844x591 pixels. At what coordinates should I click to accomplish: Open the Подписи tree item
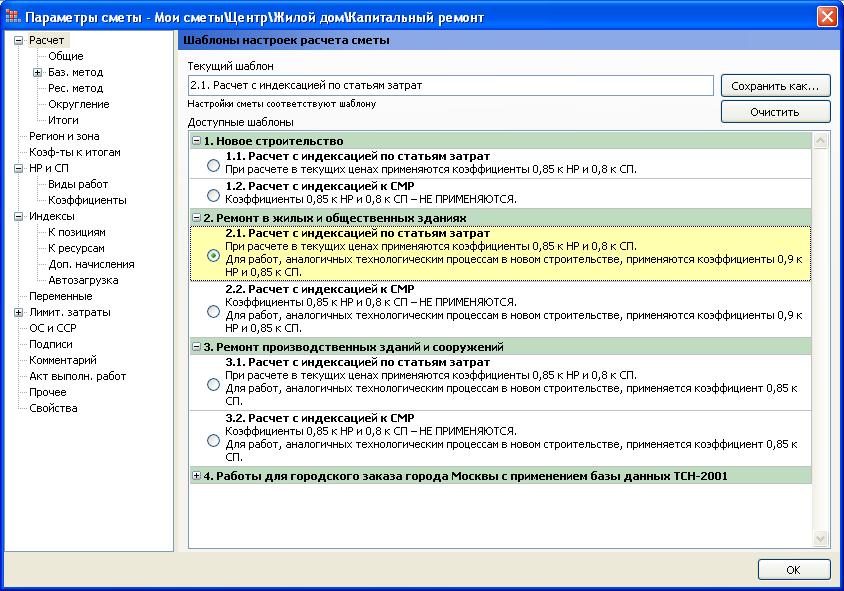click(51, 344)
